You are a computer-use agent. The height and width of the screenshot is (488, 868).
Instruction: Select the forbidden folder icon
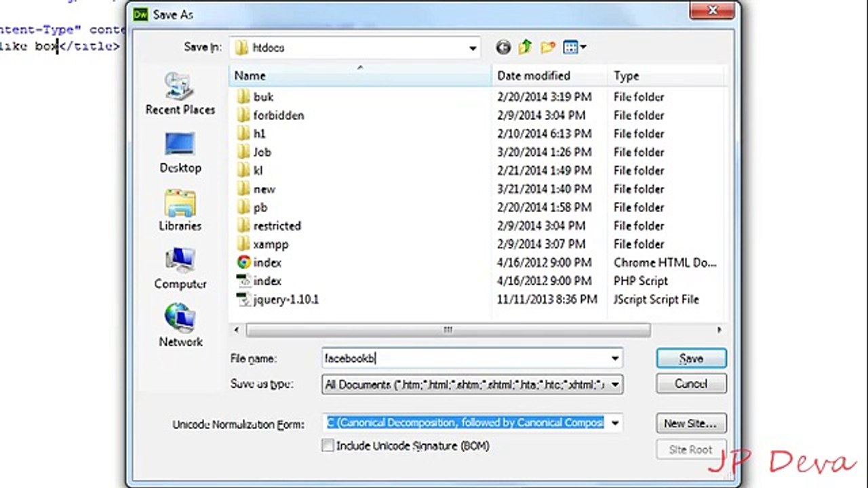(x=243, y=115)
